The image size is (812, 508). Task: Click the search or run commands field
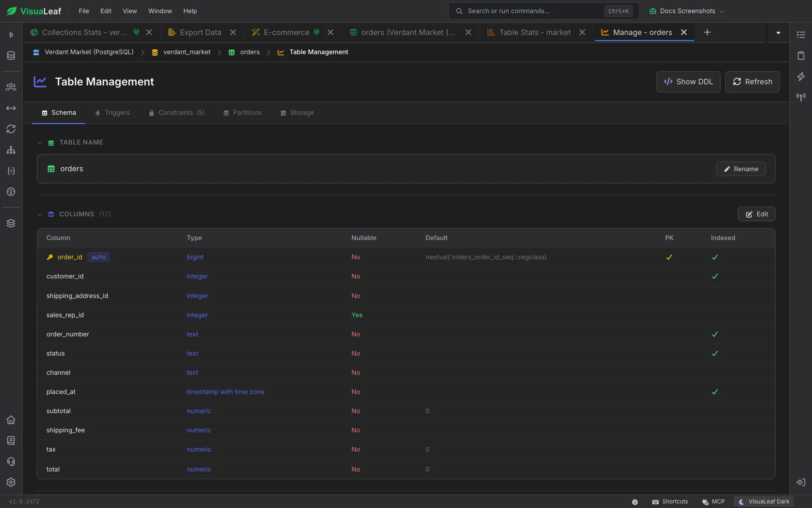pyautogui.click(x=544, y=11)
